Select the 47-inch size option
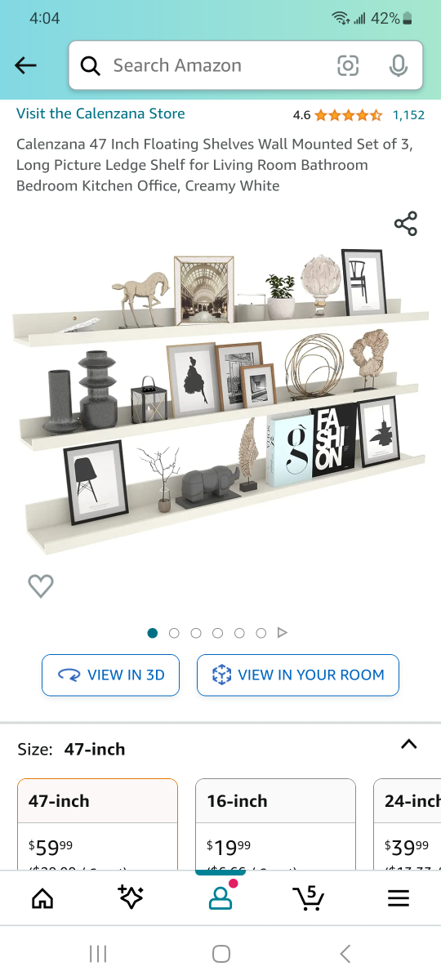Viewport: 441px width, 980px height. click(x=98, y=824)
